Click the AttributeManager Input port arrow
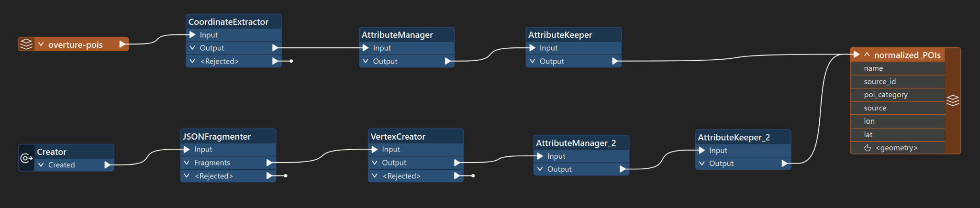980x208 pixels. pos(366,48)
